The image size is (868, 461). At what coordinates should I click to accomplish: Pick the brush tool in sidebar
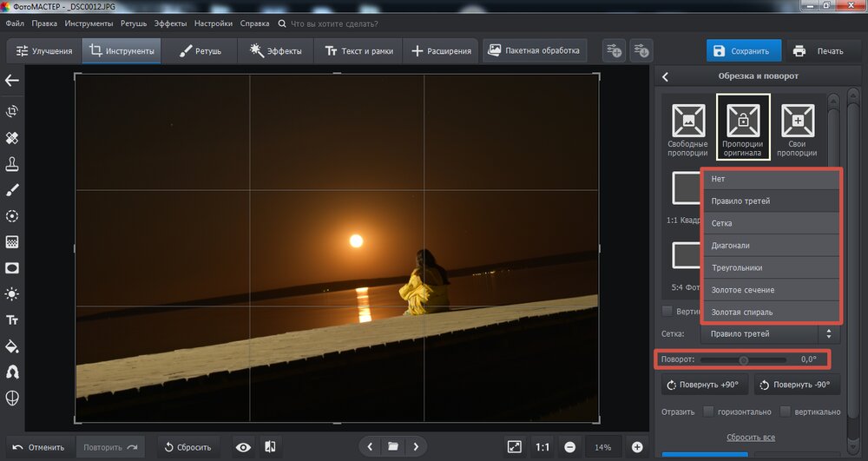(x=12, y=190)
